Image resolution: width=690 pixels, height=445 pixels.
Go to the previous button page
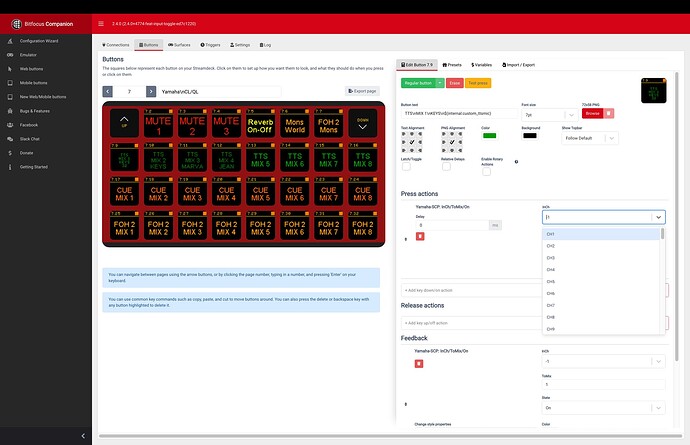pyautogui.click(x=107, y=92)
